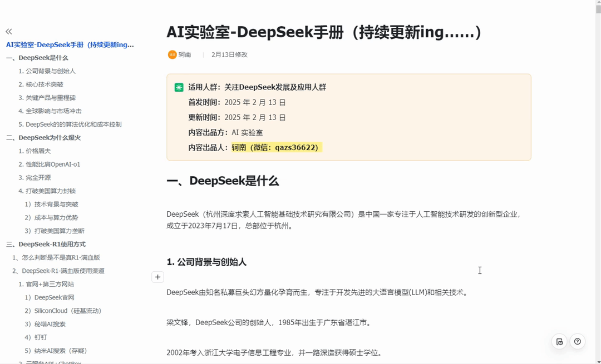Go to 3）打破美国算力垄断 outline entry

coord(55,231)
